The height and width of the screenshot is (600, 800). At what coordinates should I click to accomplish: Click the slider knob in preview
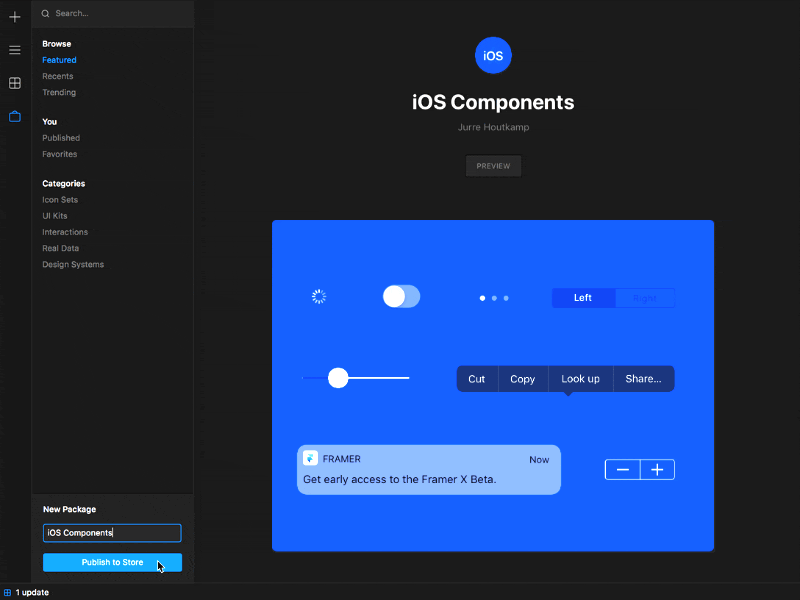click(x=338, y=378)
